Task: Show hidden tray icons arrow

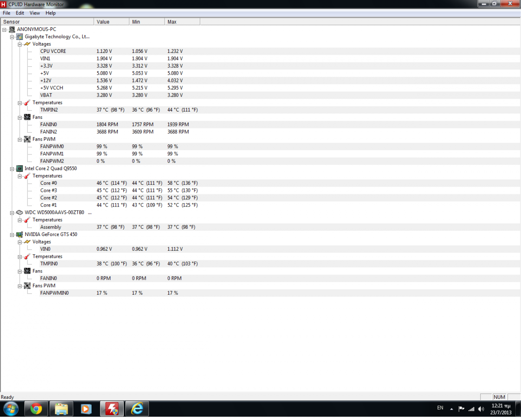Action: click(452, 409)
